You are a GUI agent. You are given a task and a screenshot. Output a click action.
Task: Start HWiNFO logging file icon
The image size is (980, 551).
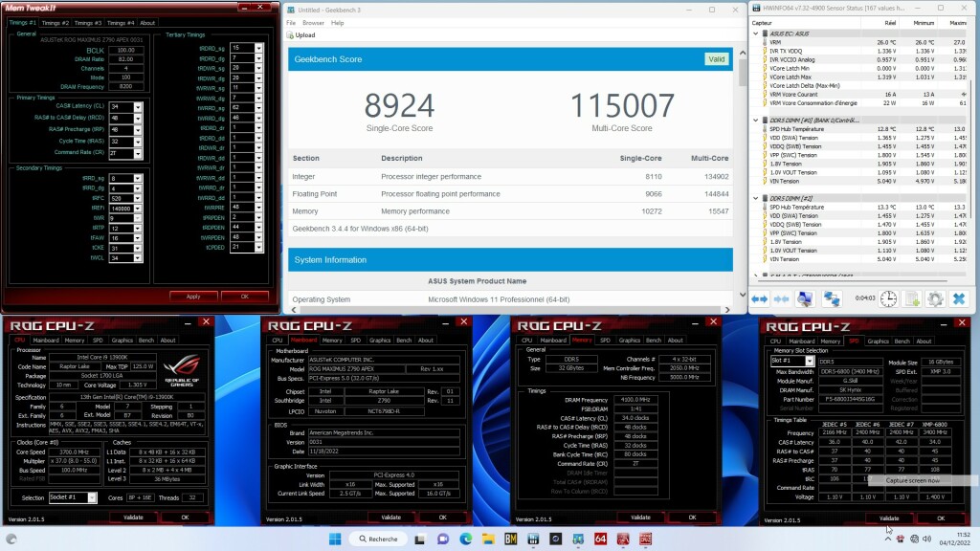912,299
